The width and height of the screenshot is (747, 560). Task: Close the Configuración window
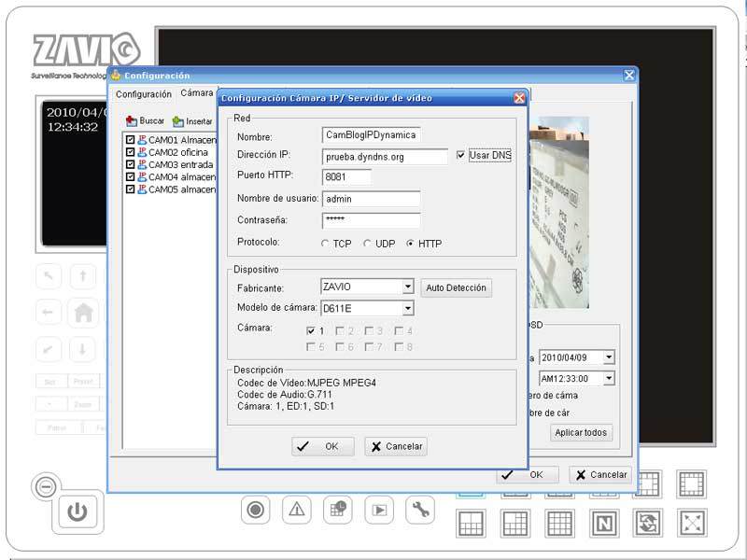tap(628, 76)
